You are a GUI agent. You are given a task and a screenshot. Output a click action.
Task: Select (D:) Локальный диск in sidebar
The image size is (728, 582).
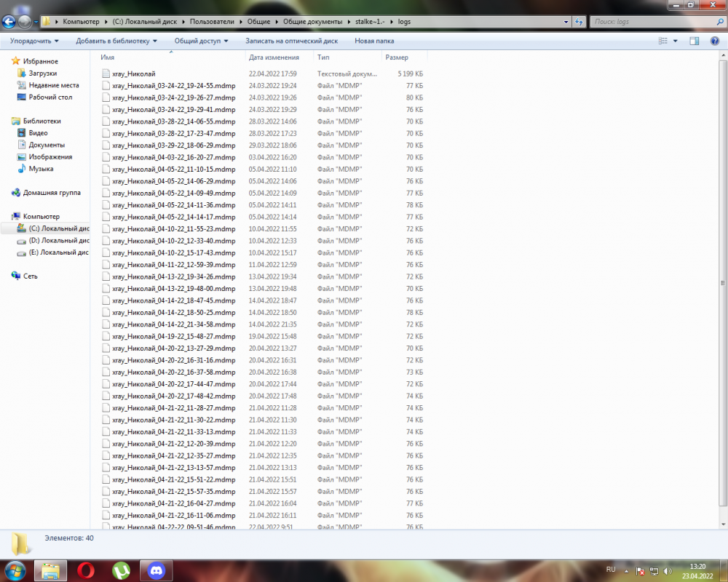coord(53,240)
